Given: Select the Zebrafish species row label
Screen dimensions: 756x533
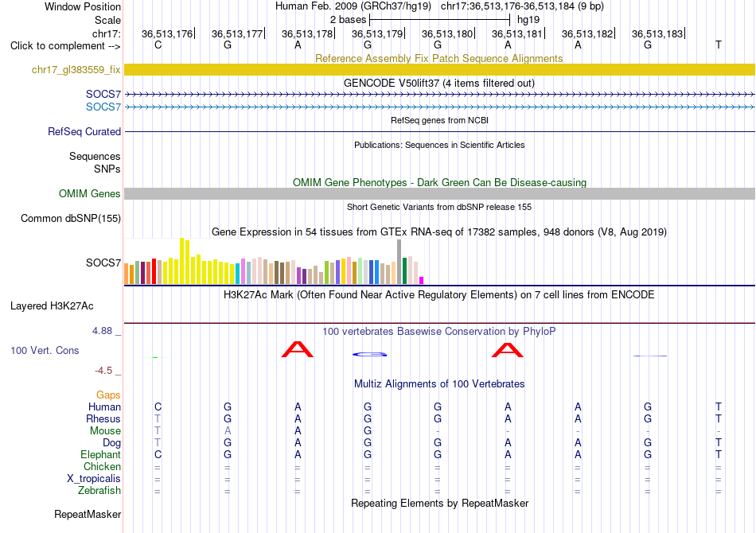Looking at the screenshot, I should pos(99,490).
